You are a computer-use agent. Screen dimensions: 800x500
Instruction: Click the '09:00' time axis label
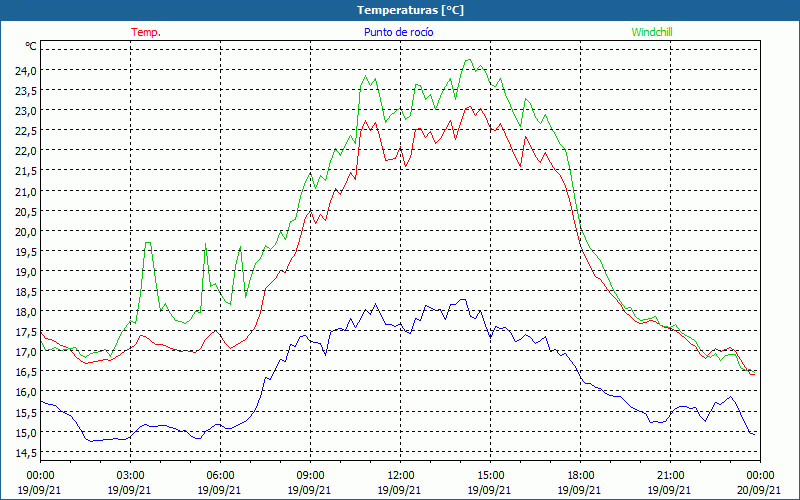[310, 476]
